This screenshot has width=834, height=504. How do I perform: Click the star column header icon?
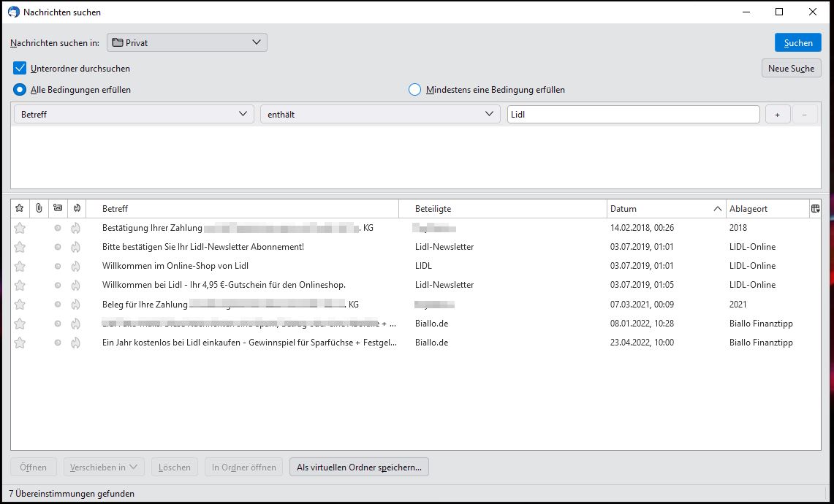pyautogui.click(x=20, y=209)
